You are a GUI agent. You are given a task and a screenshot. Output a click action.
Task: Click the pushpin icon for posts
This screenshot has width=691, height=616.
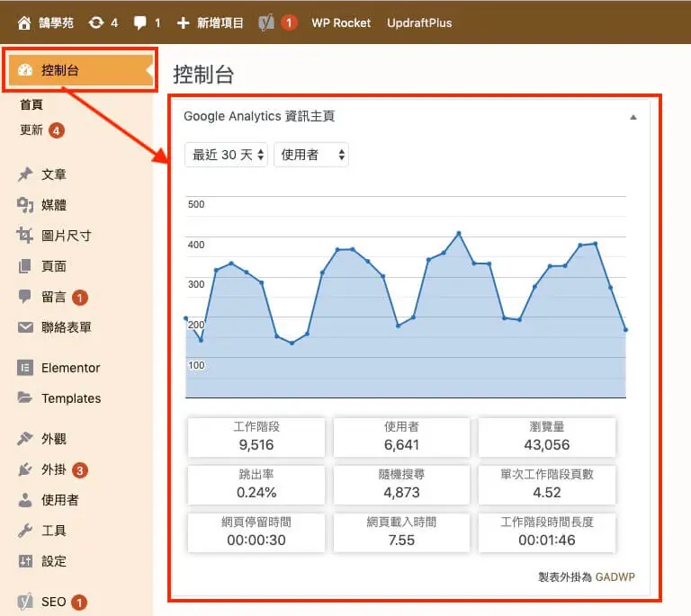click(x=25, y=174)
